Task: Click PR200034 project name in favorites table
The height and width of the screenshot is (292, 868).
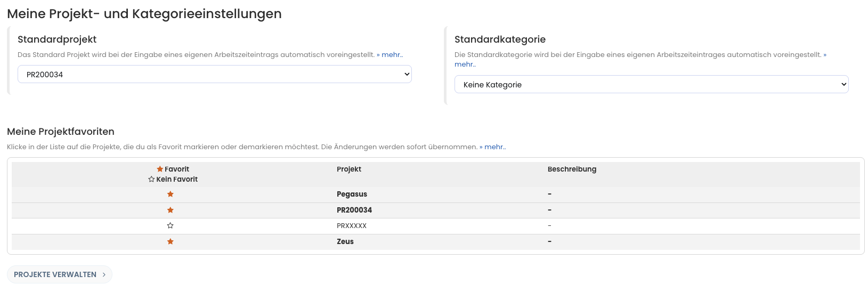Action: (x=354, y=210)
